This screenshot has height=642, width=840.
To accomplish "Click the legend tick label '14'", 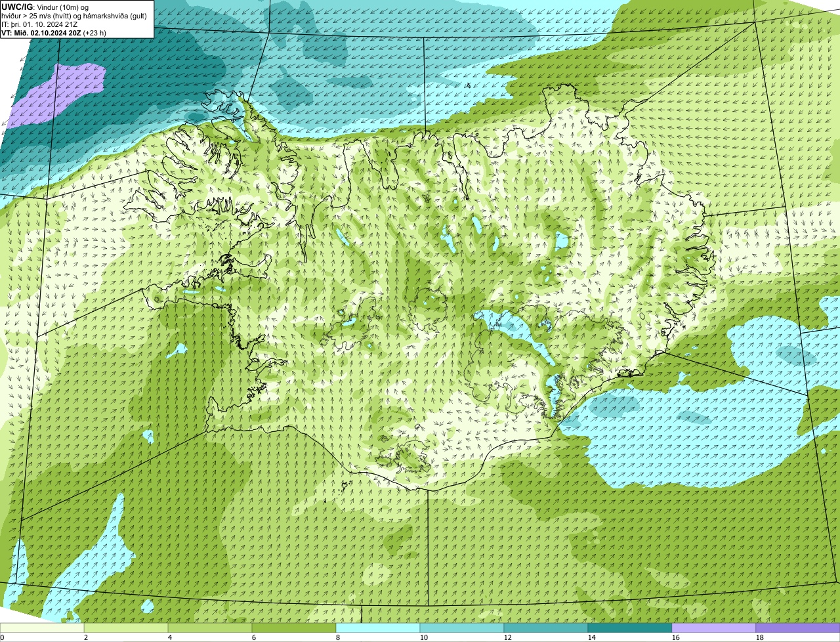I will tap(591, 637).
